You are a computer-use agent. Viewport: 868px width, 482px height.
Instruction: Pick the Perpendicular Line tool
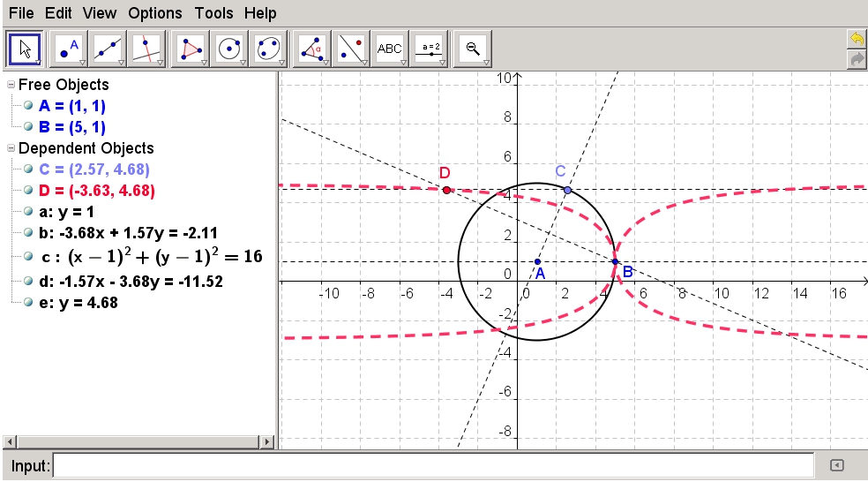pyautogui.click(x=147, y=49)
